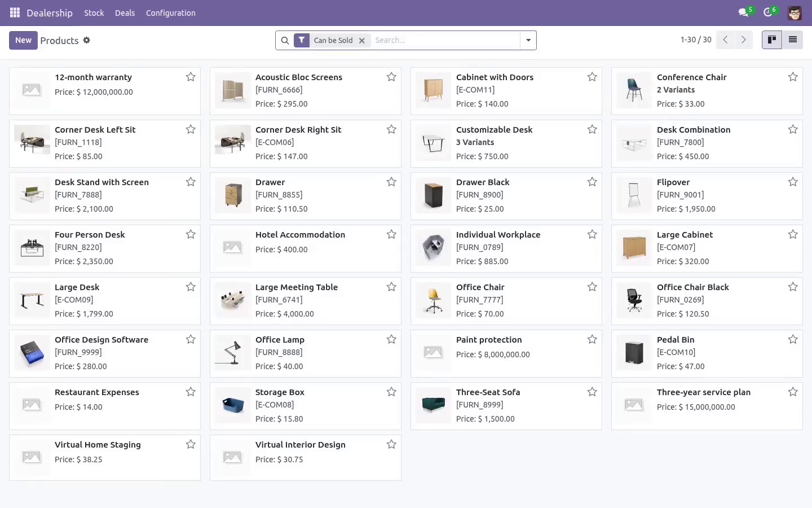Screen dimensions: 812x508
Task: Go to previous page of products
Action: pos(725,40)
